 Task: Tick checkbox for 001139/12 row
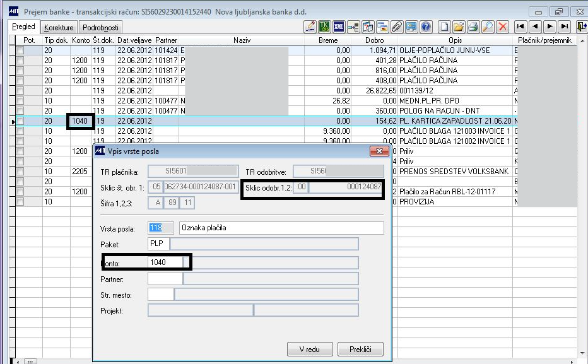point(20,91)
